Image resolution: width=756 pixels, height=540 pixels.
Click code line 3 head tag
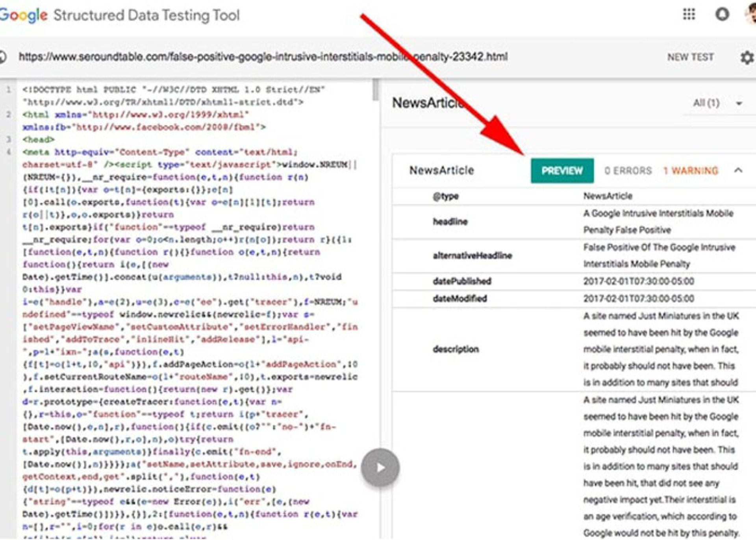point(39,139)
